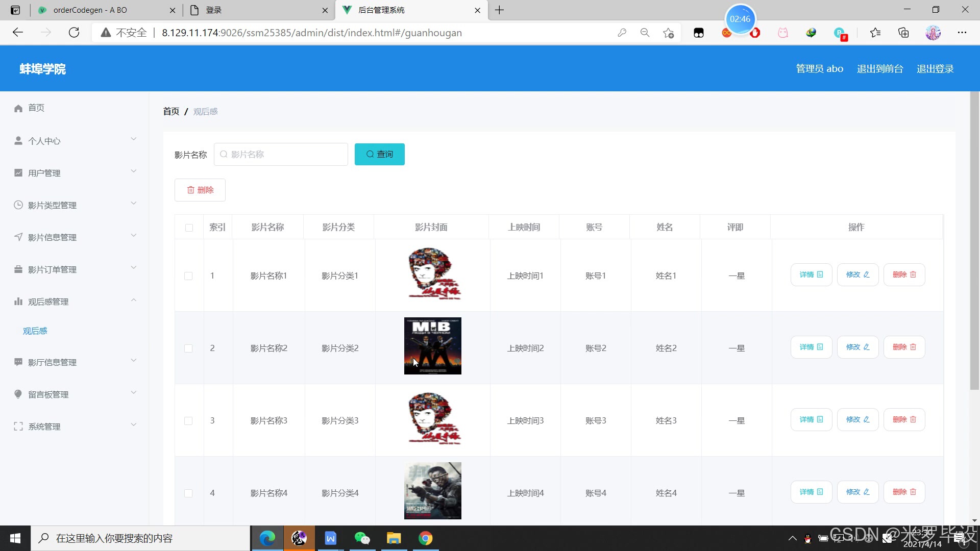Expand the 影片订单管理 menu chevron

pos(134,267)
